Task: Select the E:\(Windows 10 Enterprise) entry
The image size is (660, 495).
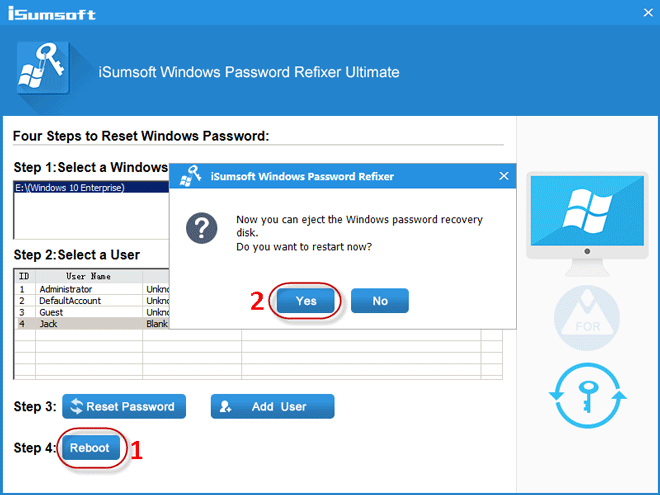Action: coord(92,187)
